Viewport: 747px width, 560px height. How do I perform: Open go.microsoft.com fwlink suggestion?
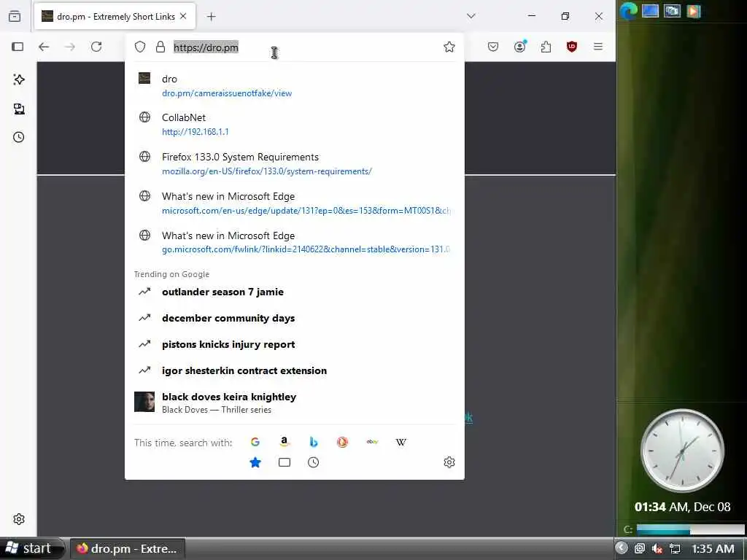(294, 242)
